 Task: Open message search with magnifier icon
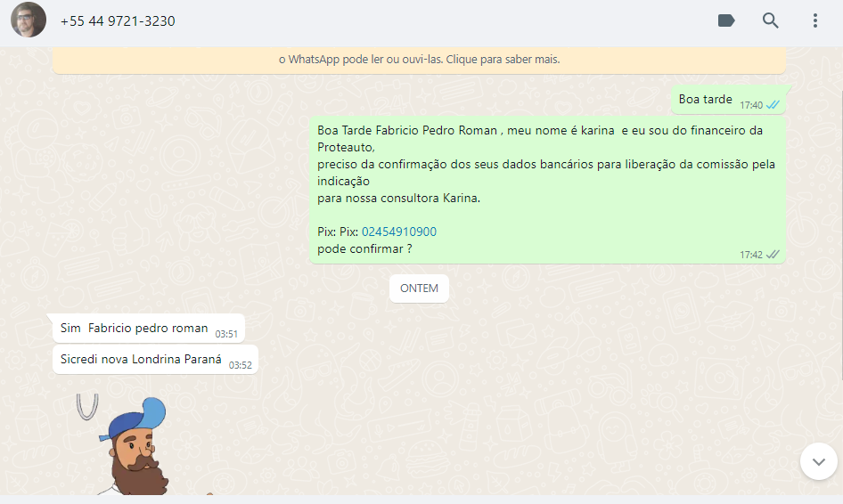[x=771, y=20]
